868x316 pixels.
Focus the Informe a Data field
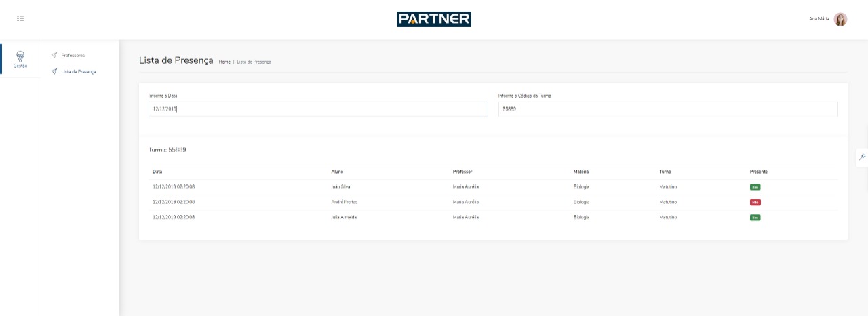tap(318, 108)
